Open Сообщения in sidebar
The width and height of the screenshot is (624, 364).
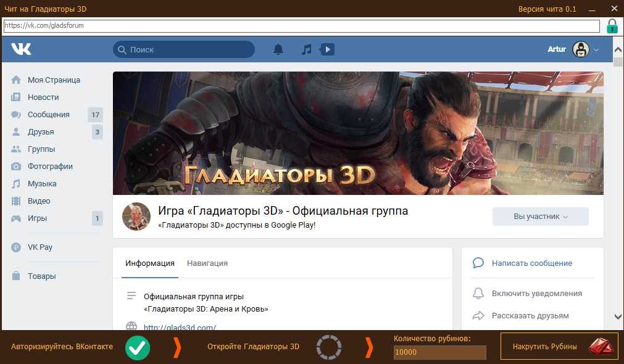(x=49, y=115)
